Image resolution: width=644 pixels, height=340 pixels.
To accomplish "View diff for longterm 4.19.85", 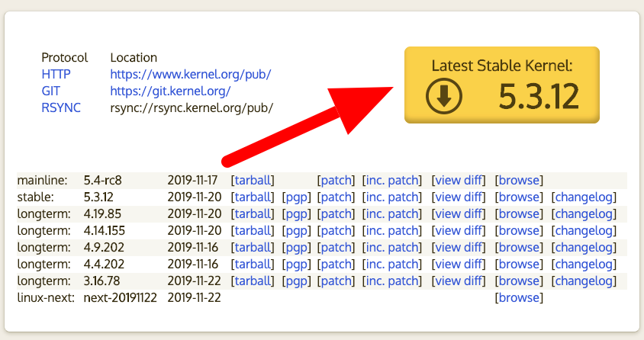I will click(x=459, y=214).
